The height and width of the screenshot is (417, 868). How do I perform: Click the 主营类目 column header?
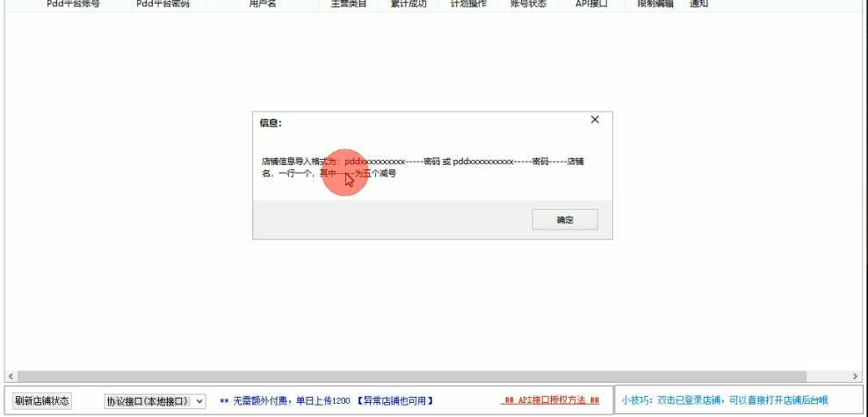click(349, 4)
